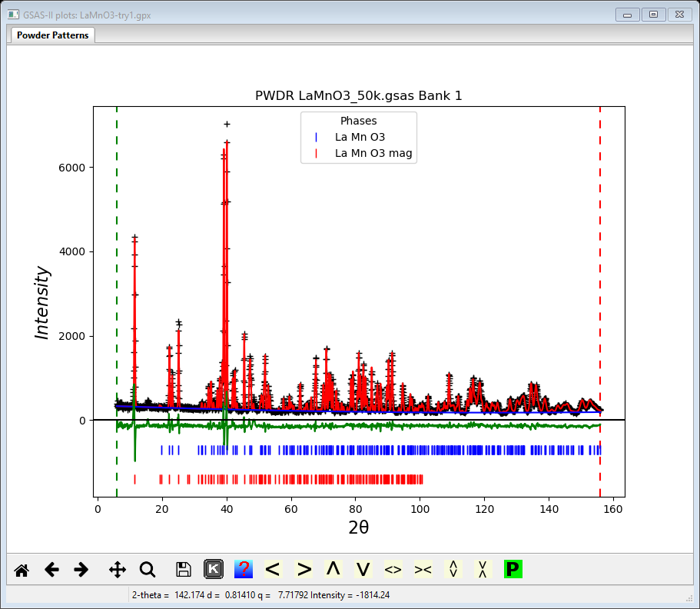
Task: Click La Mn O3 mag legend entry
Action: pos(373,153)
